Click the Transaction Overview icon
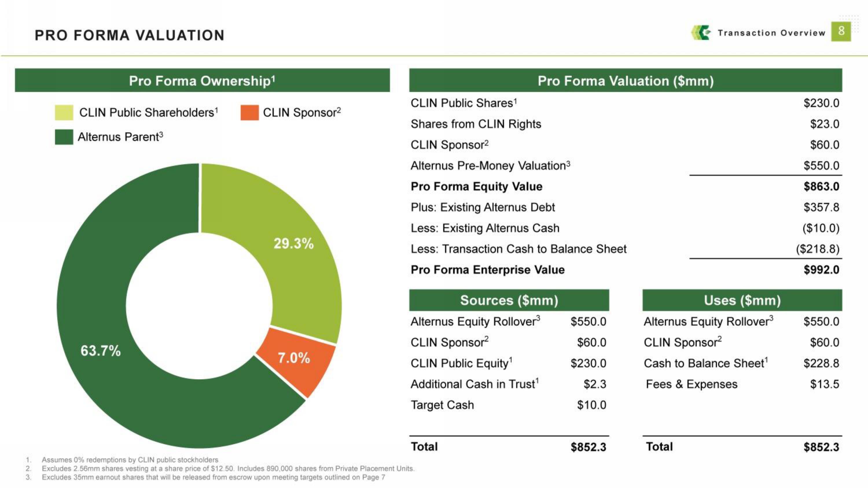 click(x=698, y=34)
